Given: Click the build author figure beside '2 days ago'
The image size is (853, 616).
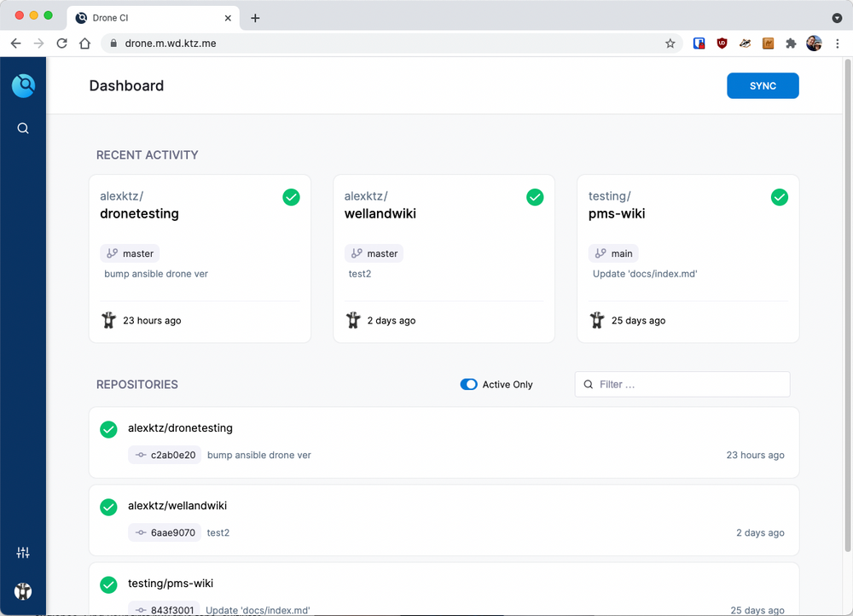Looking at the screenshot, I should (x=353, y=320).
